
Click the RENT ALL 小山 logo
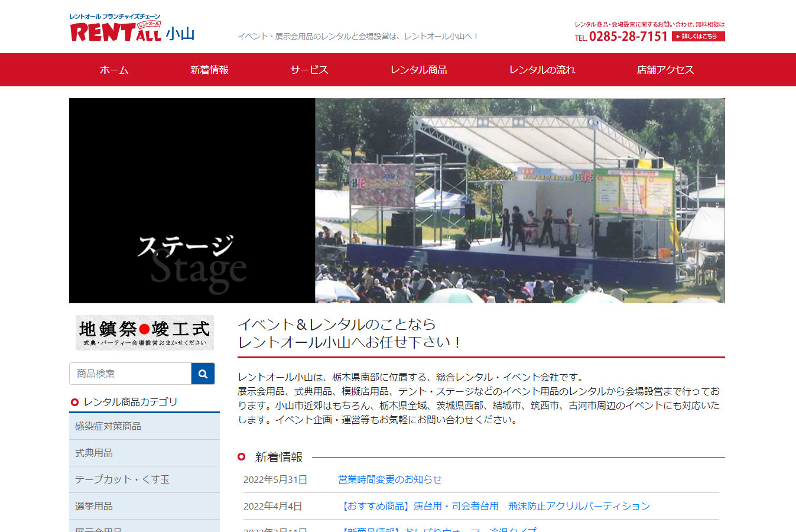(x=132, y=29)
